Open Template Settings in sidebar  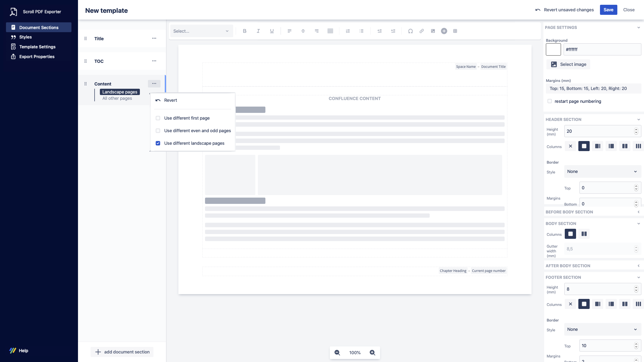pyautogui.click(x=37, y=47)
